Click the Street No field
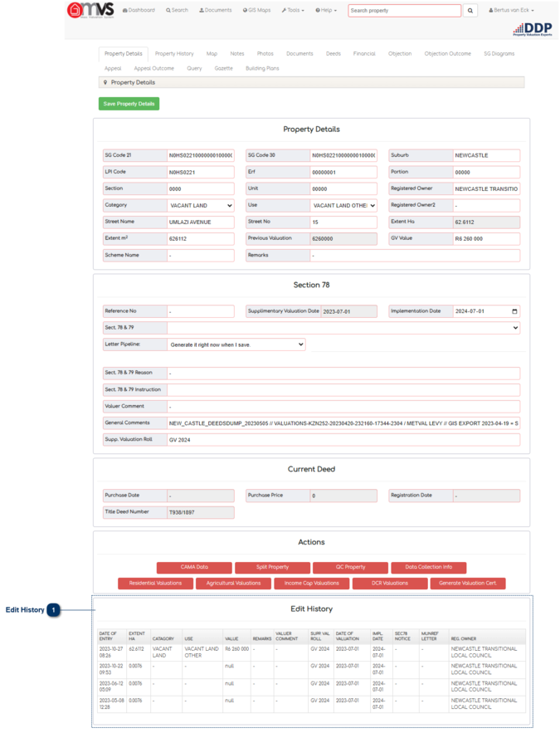 (x=343, y=222)
